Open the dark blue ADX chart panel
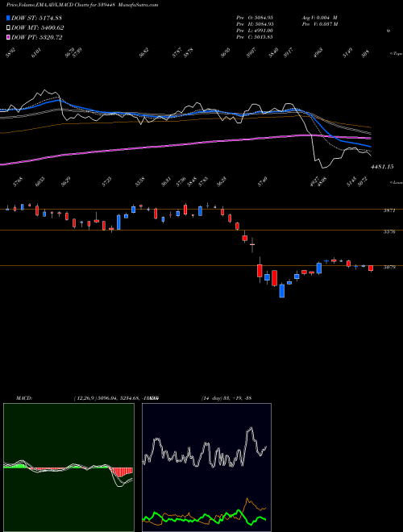The width and height of the screenshot is (403, 532). pos(206,468)
